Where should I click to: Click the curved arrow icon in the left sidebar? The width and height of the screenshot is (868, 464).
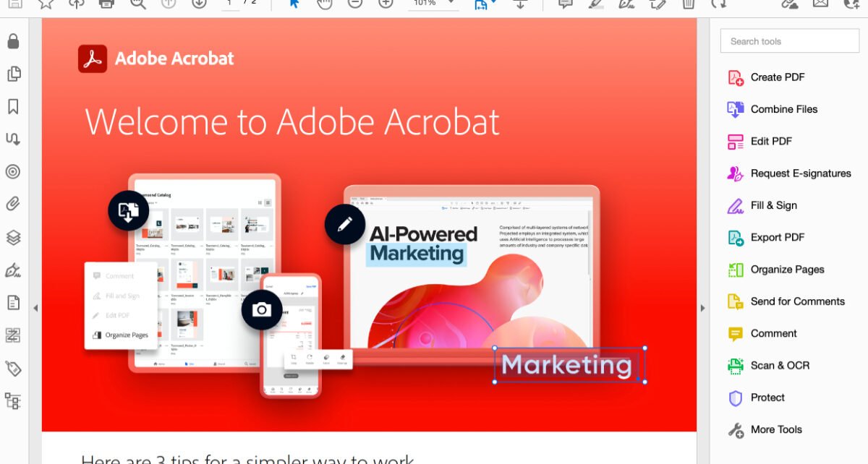click(x=13, y=139)
